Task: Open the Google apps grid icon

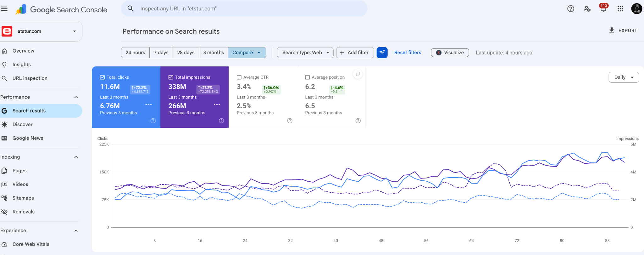Action: (x=620, y=9)
